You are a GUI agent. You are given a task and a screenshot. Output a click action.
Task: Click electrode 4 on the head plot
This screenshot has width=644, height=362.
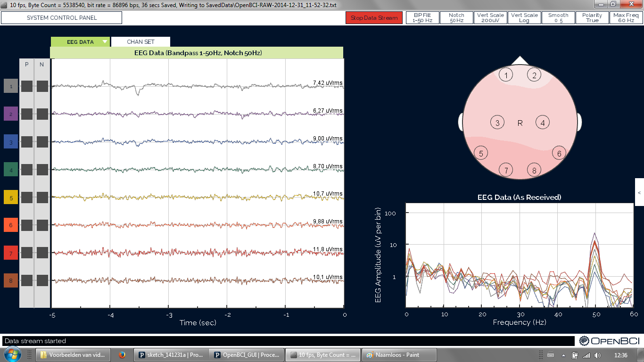pos(543,122)
